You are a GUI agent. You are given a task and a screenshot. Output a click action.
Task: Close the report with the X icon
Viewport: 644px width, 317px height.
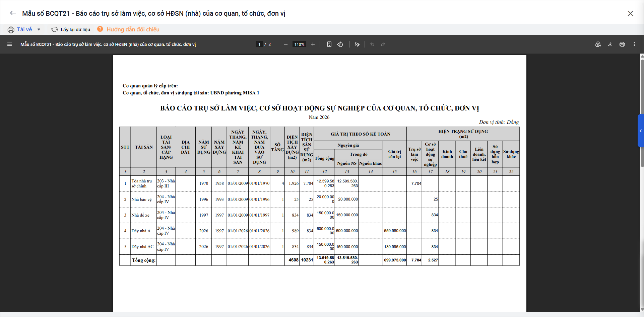click(630, 13)
